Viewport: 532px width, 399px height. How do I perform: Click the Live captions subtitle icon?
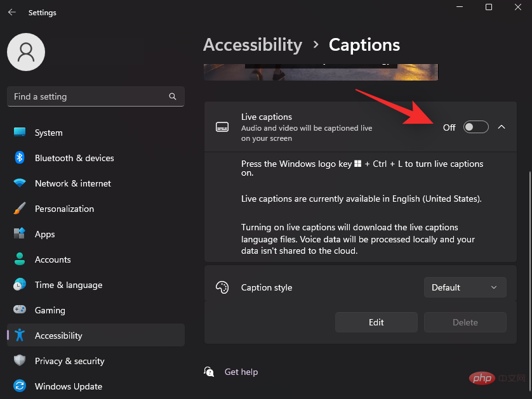[x=222, y=127]
